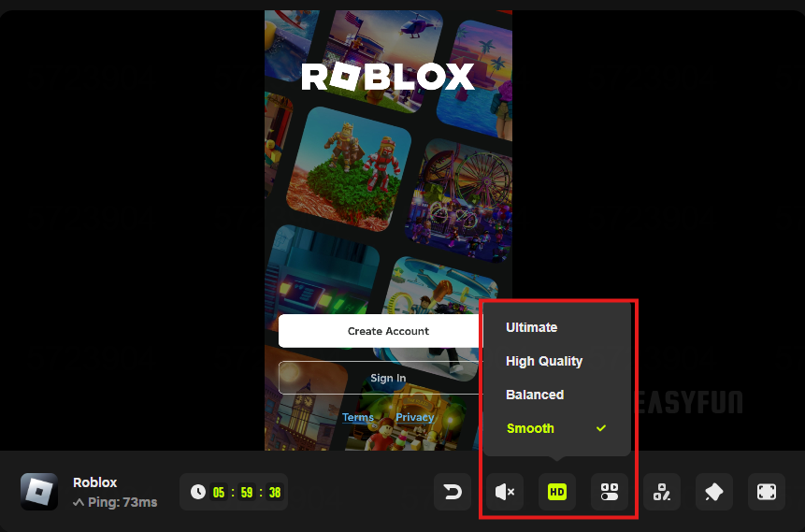Click the key mapping edit icon
Screen dimensions: 805x532
coord(662,492)
